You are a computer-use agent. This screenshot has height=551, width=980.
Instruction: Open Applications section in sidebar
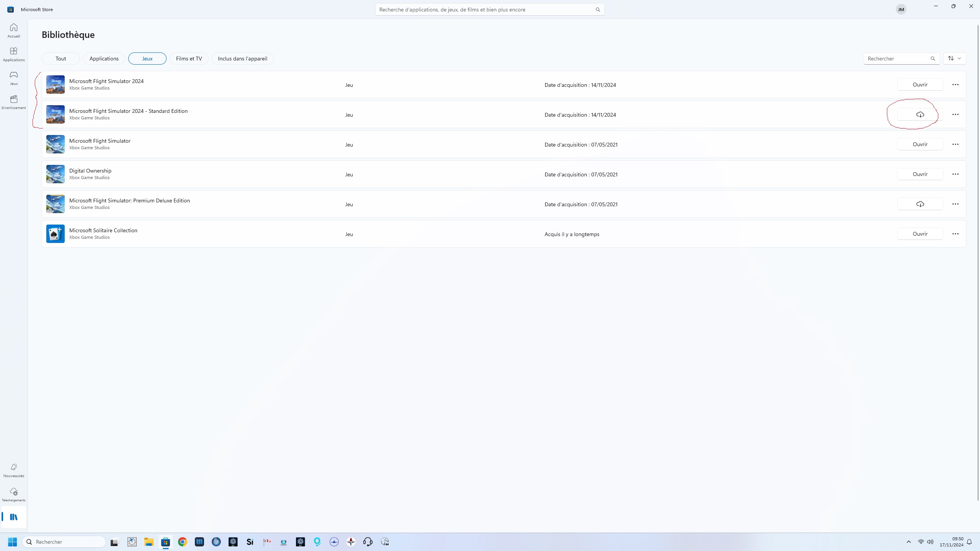coord(14,54)
